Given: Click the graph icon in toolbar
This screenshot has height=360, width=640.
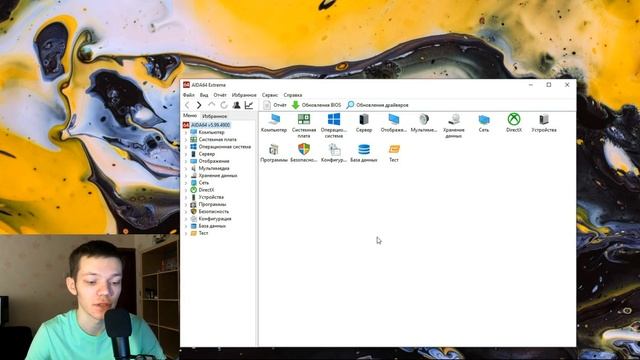Looking at the screenshot, I should point(249,105).
